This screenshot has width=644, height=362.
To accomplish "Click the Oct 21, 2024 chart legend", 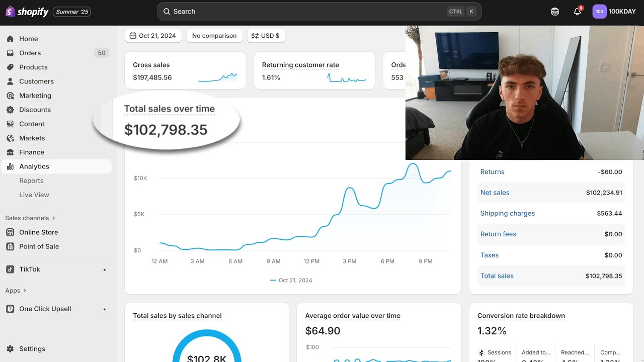I will (x=291, y=280).
